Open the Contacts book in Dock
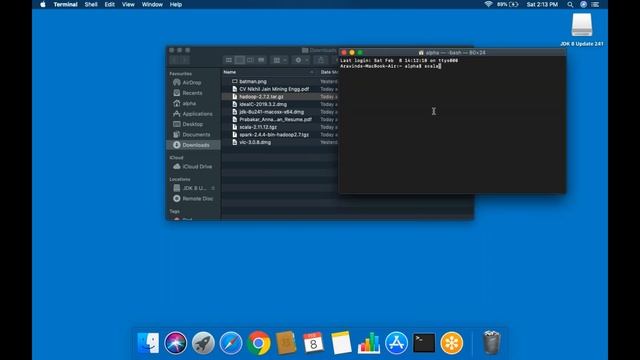 pos(286,343)
